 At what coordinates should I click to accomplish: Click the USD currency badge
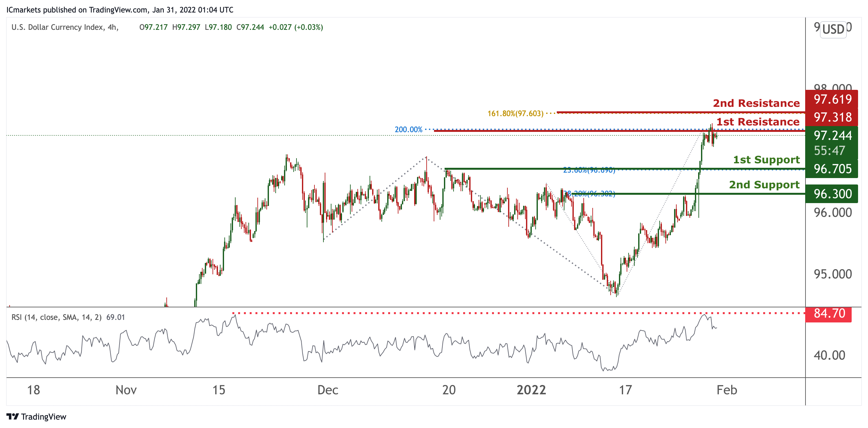pyautogui.click(x=833, y=29)
